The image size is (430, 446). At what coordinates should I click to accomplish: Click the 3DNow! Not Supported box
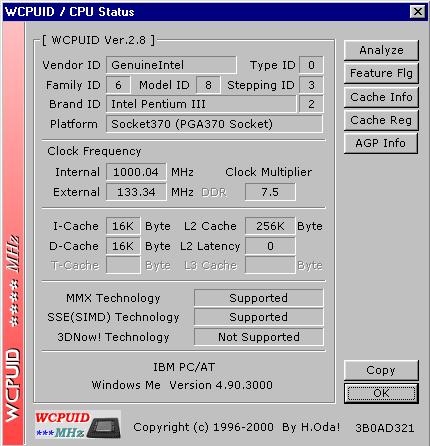pos(259,337)
